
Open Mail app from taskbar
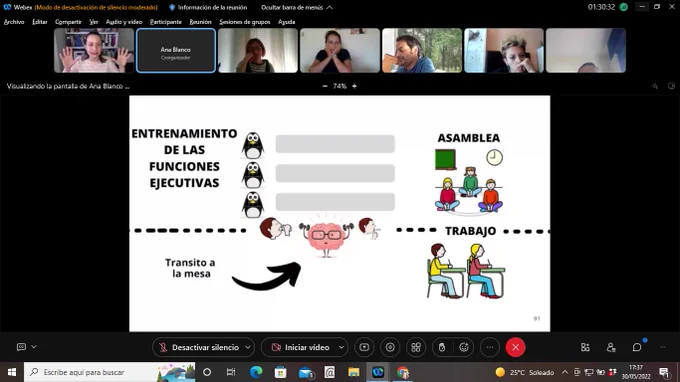click(305, 372)
